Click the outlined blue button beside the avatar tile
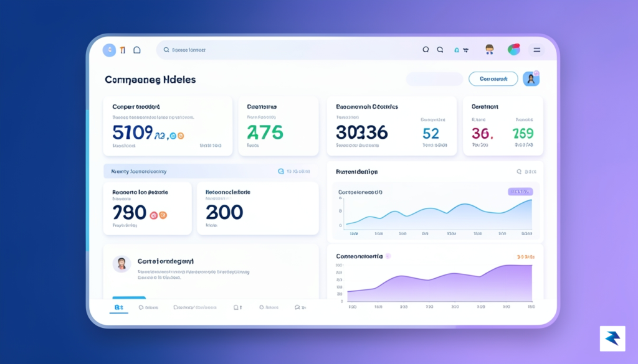This screenshot has width=638, height=364. [x=493, y=79]
